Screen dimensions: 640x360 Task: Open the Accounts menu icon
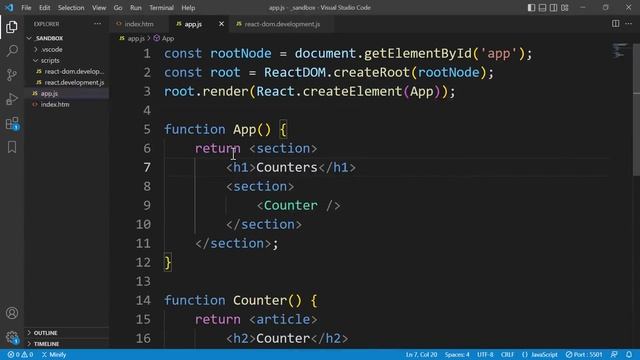point(12,313)
